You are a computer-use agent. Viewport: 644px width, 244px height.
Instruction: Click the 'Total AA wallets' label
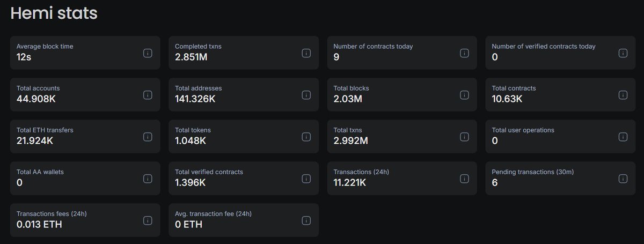point(40,172)
